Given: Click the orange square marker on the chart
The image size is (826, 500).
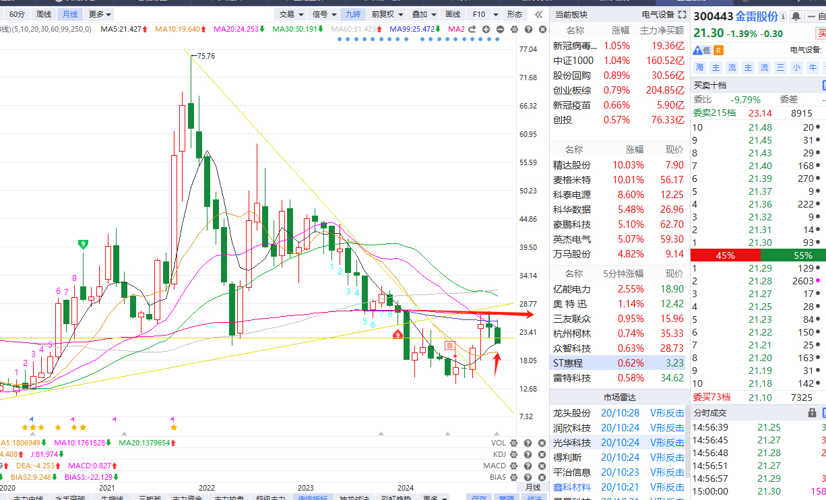Looking at the screenshot, I should 449,346.
